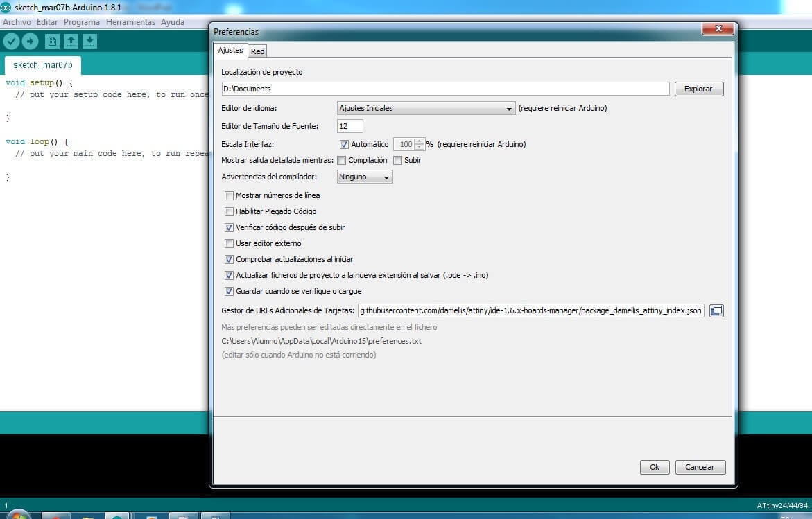Click the Windows Start button
The image size is (812, 519).
pyautogui.click(x=19, y=515)
